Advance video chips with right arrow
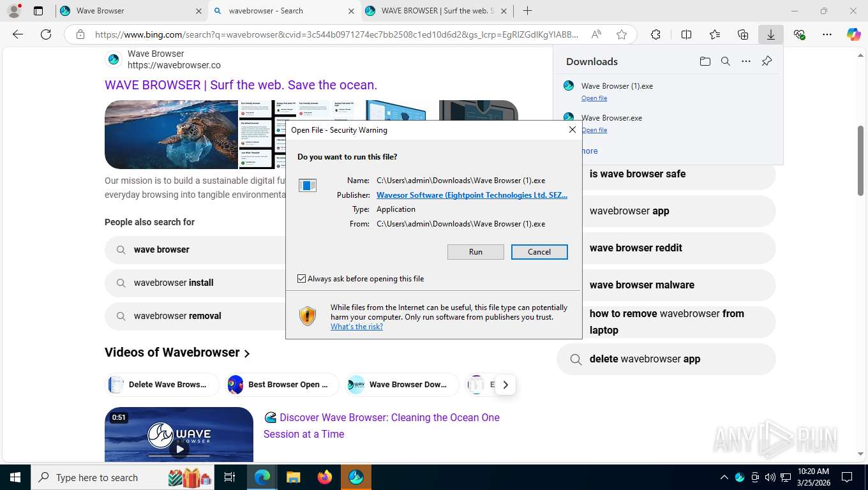This screenshot has height=490, width=868. click(505, 385)
